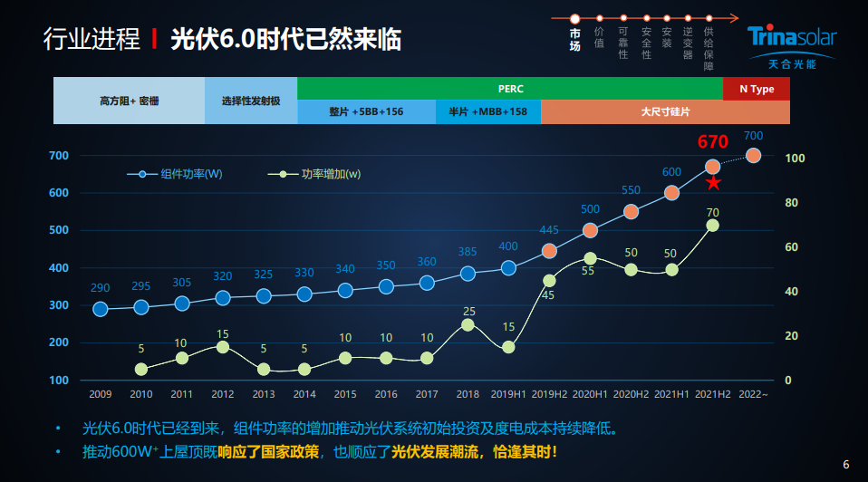Select the orange 大尺寸硅片 bar
The width and height of the screenshot is (868, 482).
[x=665, y=112]
